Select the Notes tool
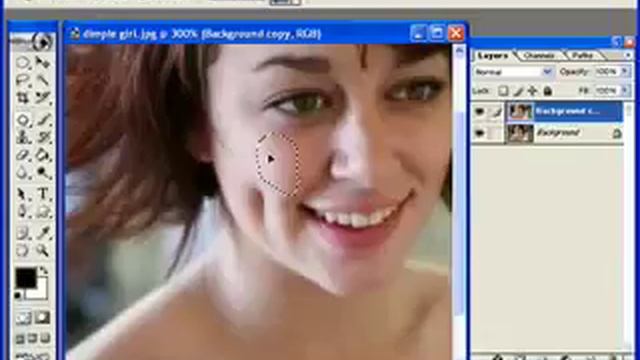640x360 pixels. [23, 233]
